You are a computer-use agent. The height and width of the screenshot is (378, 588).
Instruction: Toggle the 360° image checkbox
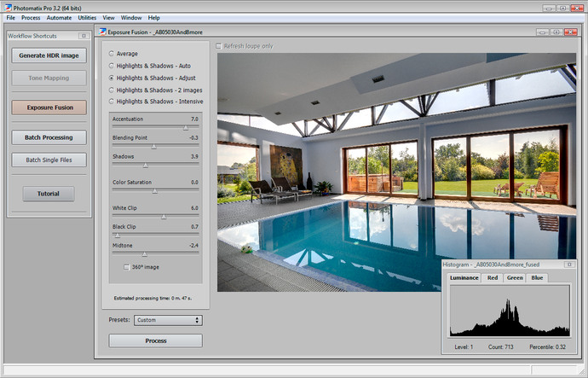click(127, 267)
